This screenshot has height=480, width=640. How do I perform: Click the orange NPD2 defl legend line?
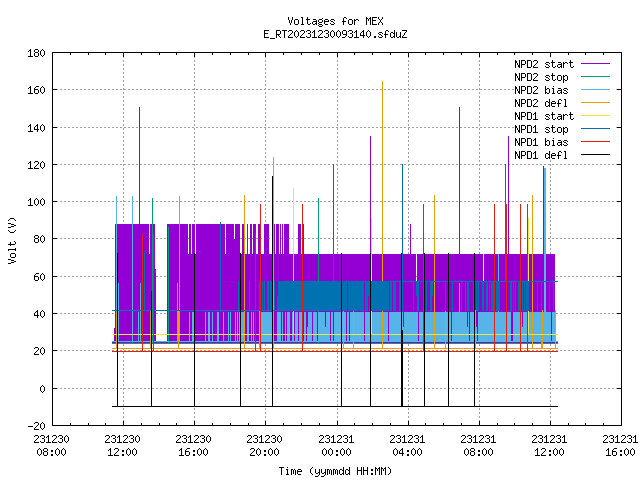(595, 103)
